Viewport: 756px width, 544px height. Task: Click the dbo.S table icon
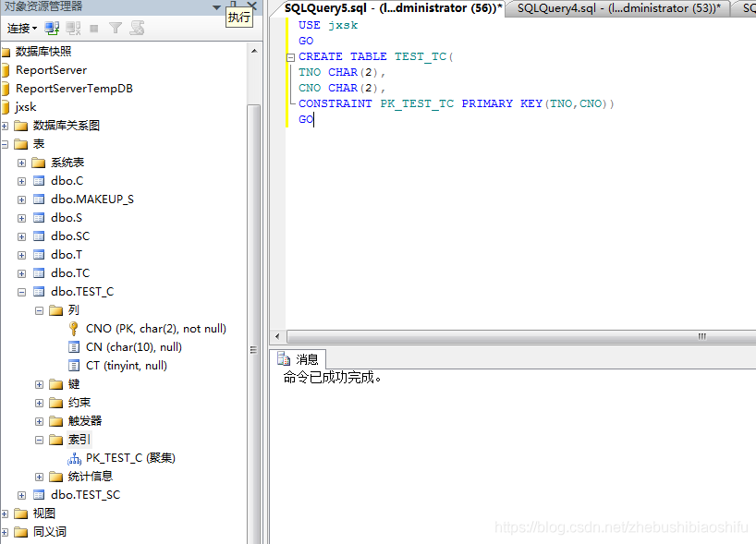(39, 218)
